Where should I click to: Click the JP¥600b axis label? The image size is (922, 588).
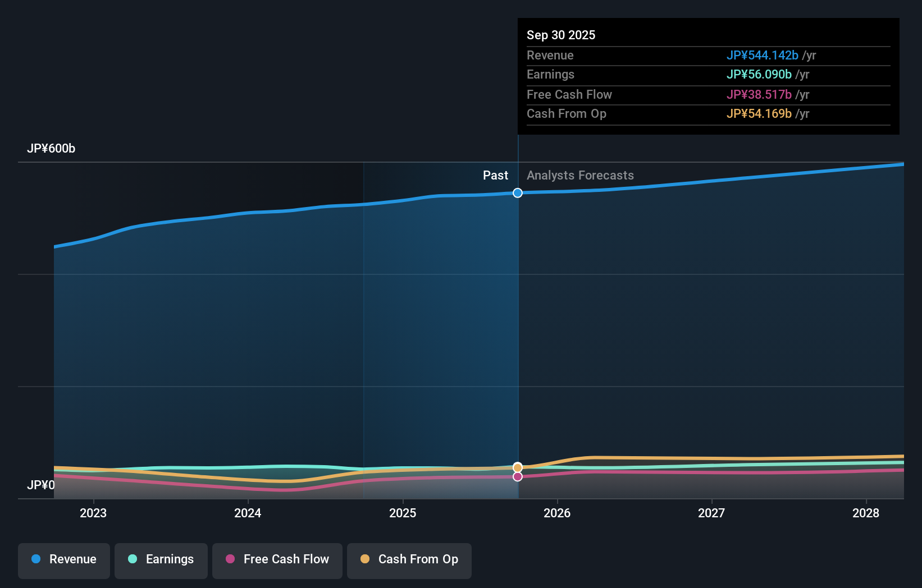tap(51, 149)
